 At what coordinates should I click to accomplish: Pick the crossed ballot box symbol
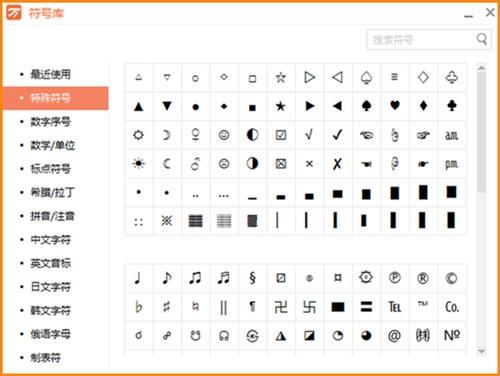(x=281, y=164)
